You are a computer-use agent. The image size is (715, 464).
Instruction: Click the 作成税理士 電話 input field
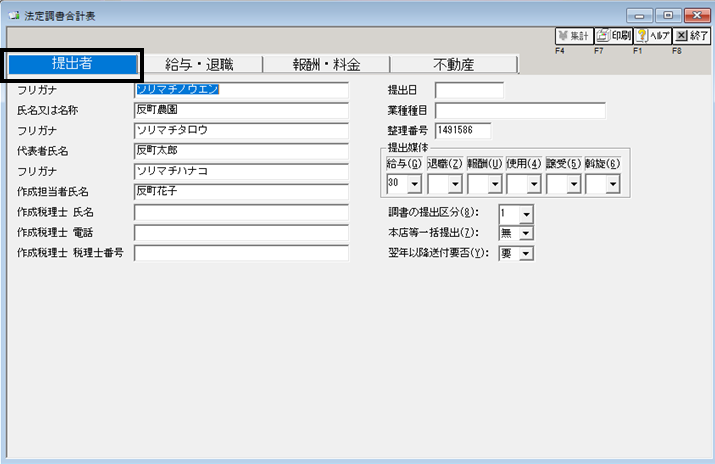pyautogui.click(x=241, y=232)
